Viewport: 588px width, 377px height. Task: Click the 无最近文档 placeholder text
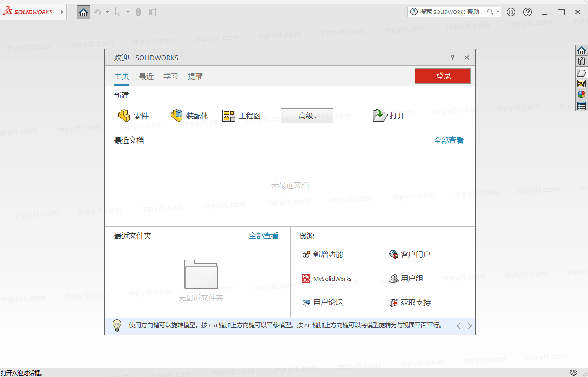[x=290, y=185]
